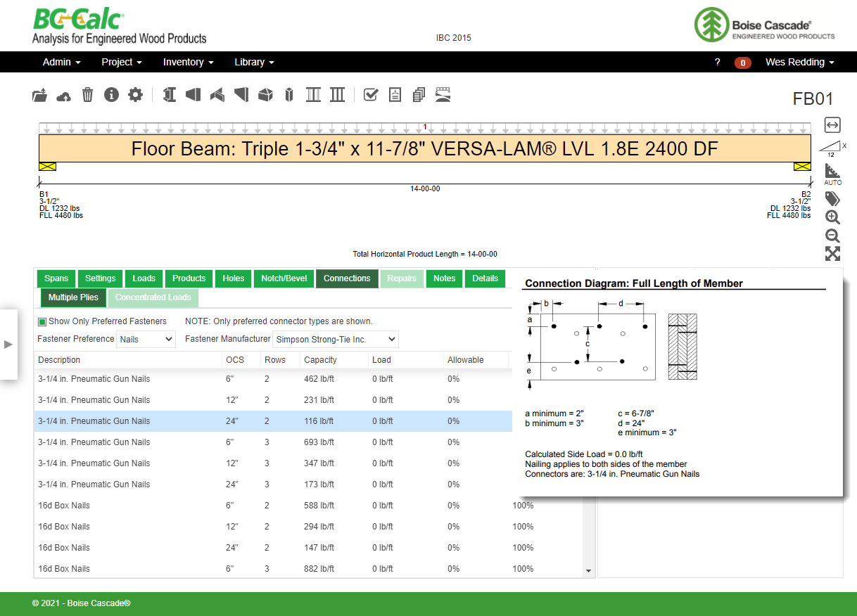
Task: Select the 16d Box Nails 588 lb/ft row
Action: pyautogui.click(x=309, y=506)
